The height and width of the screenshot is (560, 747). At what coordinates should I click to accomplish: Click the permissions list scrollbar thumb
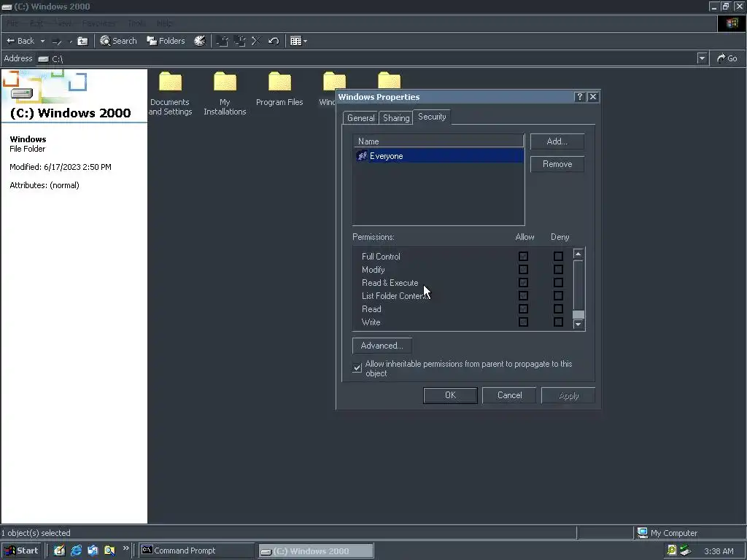tap(578, 315)
